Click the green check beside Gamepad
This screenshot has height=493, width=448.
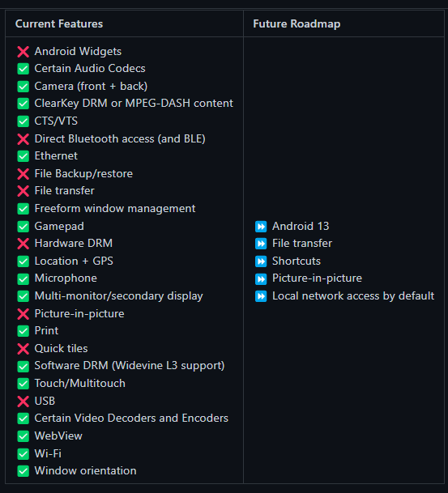pos(23,227)
